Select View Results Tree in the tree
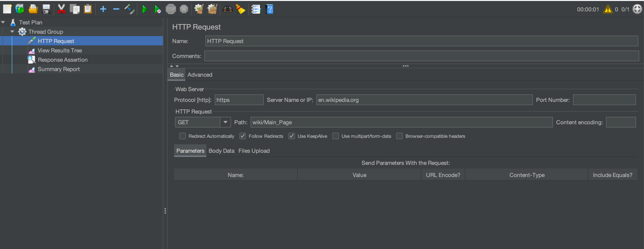 [60, 50]
